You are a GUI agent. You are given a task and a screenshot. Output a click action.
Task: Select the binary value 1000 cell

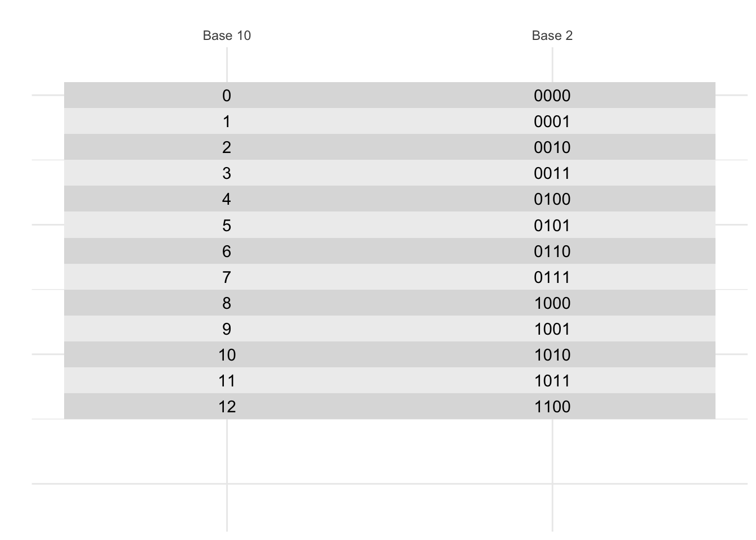[552, 303]
